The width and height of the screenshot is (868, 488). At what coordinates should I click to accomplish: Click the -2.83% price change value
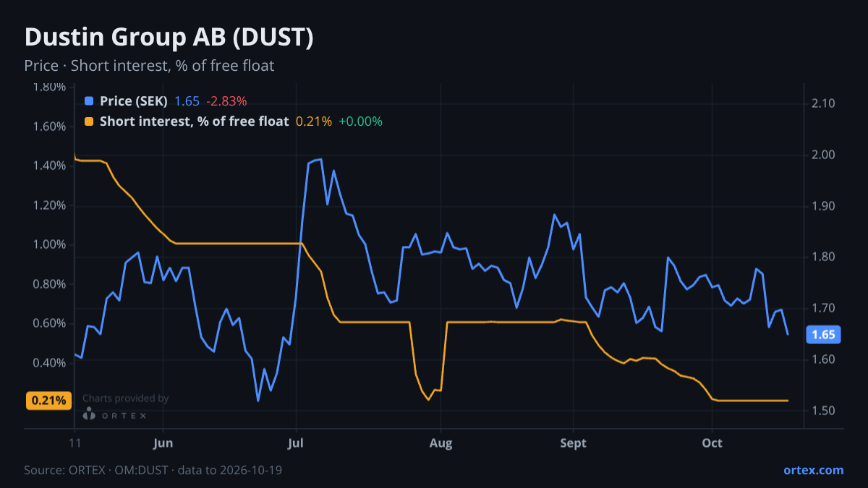coord(226,101)
